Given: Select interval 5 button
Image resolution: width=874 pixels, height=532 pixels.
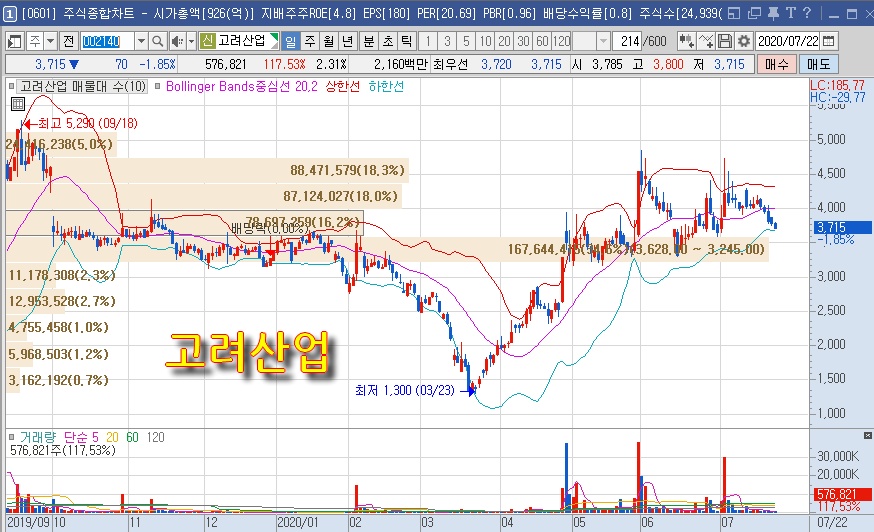Looking at the screenshot, I should pyautogui.click(x=466, y=41).
